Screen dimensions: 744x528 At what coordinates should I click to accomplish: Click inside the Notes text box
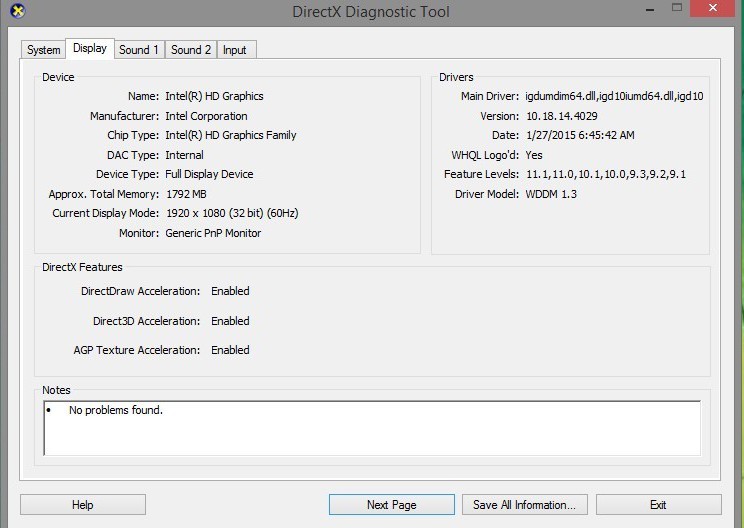click(372, 428)
